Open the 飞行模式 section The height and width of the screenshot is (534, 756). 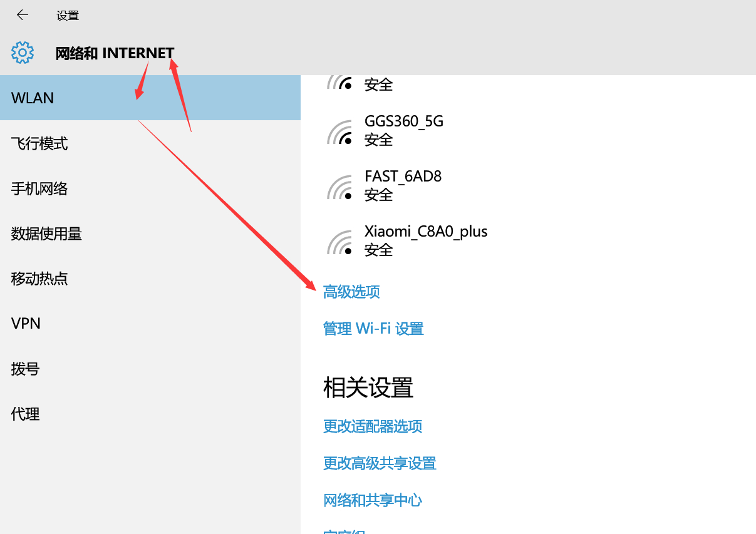coord(39,144)
